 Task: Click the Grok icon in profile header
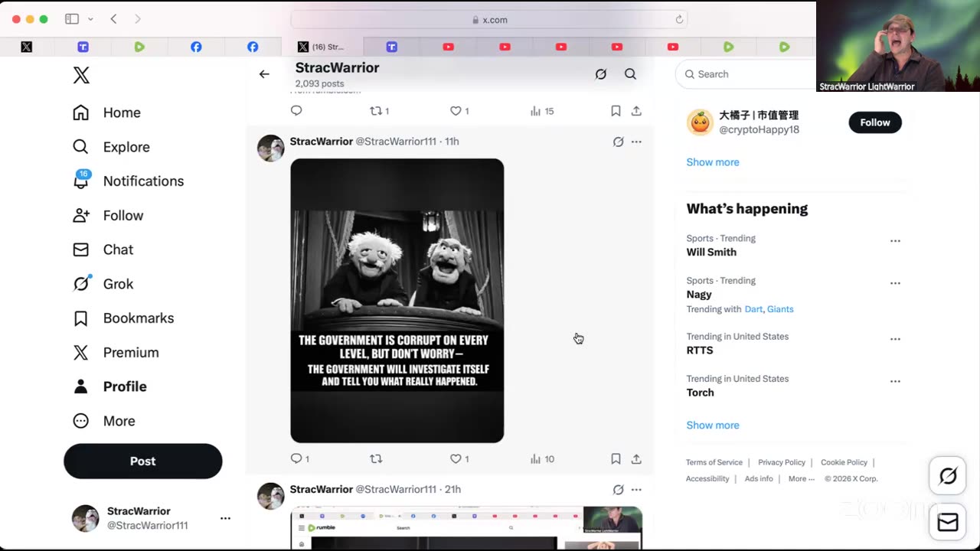[601, 74]
